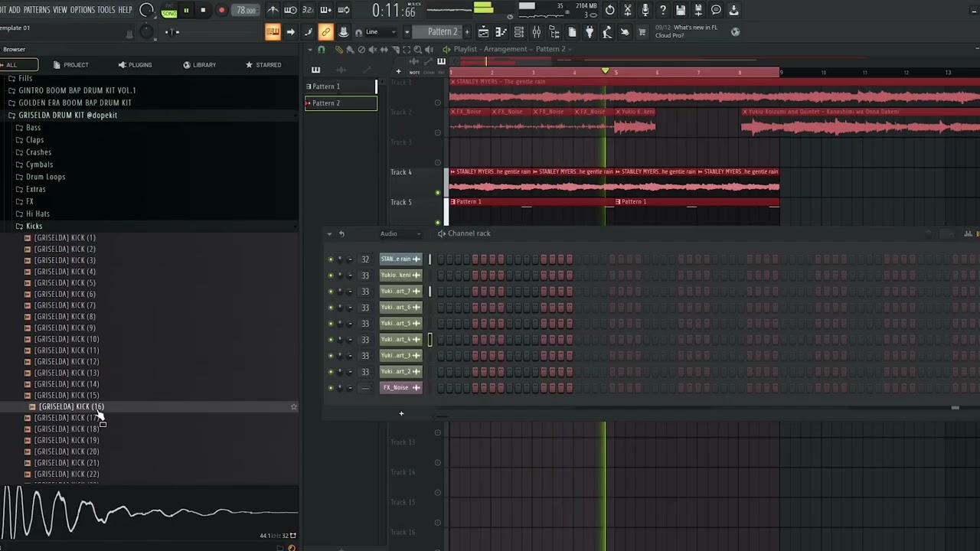Star the [GRISELDA] KICK (16) sample

click(293, 407)
